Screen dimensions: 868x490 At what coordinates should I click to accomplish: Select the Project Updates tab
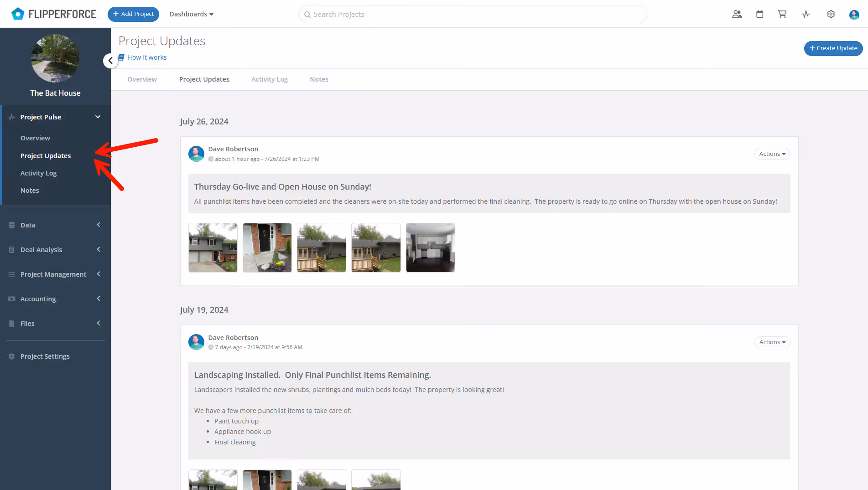coord(204,79)
